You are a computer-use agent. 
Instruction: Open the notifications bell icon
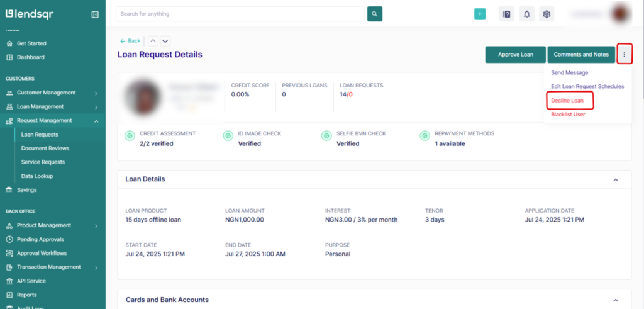527,14
